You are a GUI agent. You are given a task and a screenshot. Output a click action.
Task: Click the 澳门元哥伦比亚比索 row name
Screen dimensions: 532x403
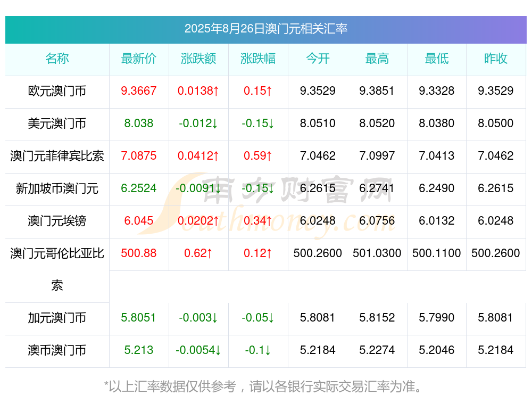(x=57, y=269)
